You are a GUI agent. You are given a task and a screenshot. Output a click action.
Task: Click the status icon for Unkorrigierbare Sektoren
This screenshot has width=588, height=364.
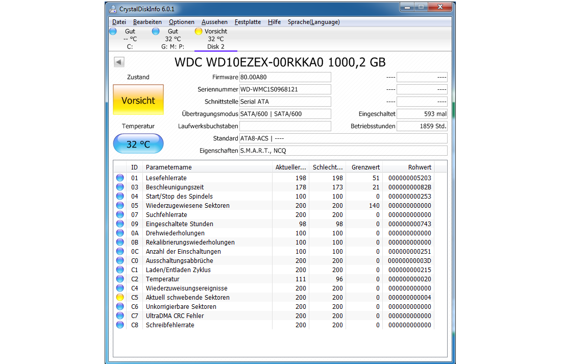coord(120,307)
